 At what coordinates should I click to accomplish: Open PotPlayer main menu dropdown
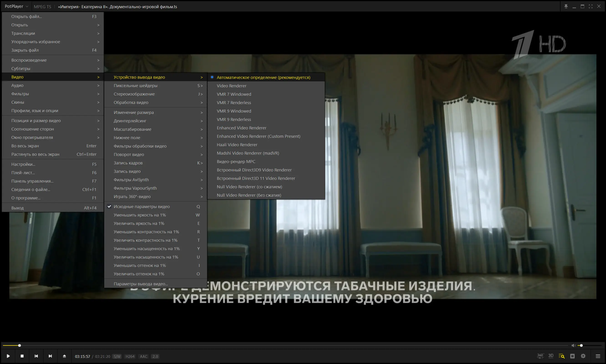pos(16,6)
